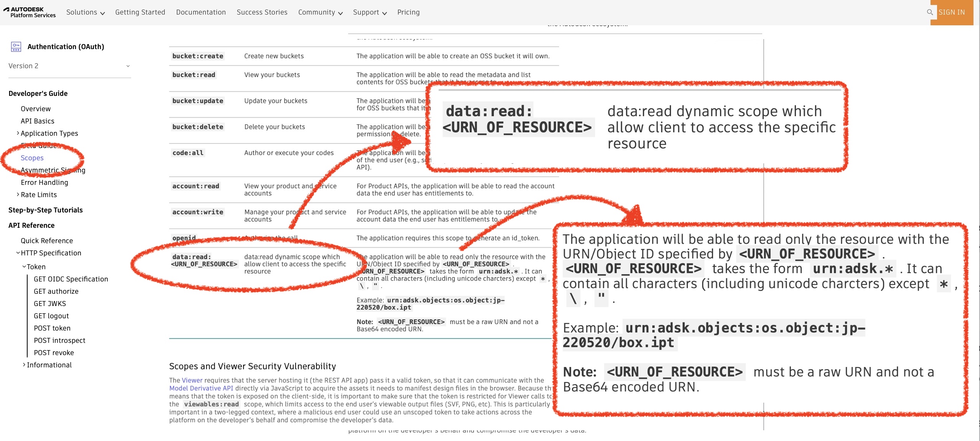Open API Basics in sidebar
The image size is (980, 441).
38,121
